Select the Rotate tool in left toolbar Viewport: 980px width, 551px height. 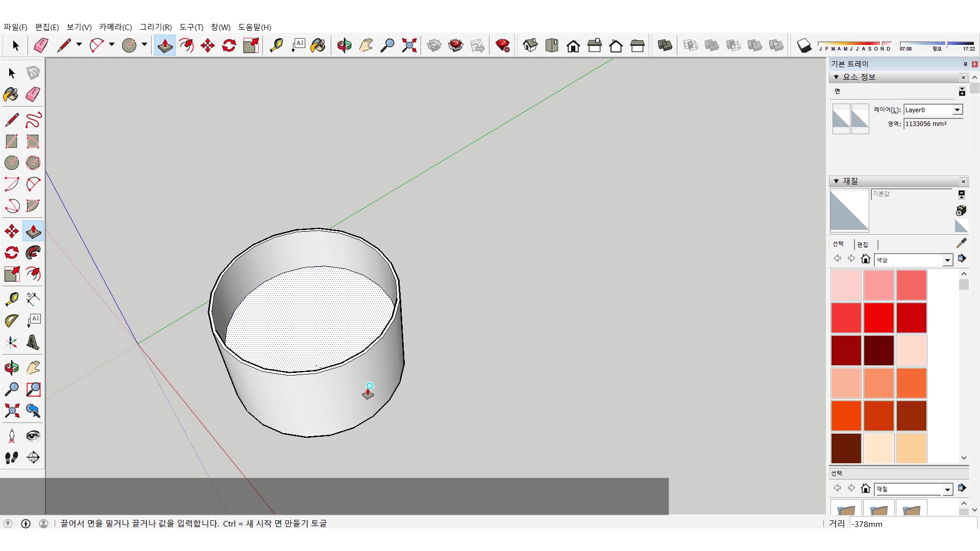11,253
